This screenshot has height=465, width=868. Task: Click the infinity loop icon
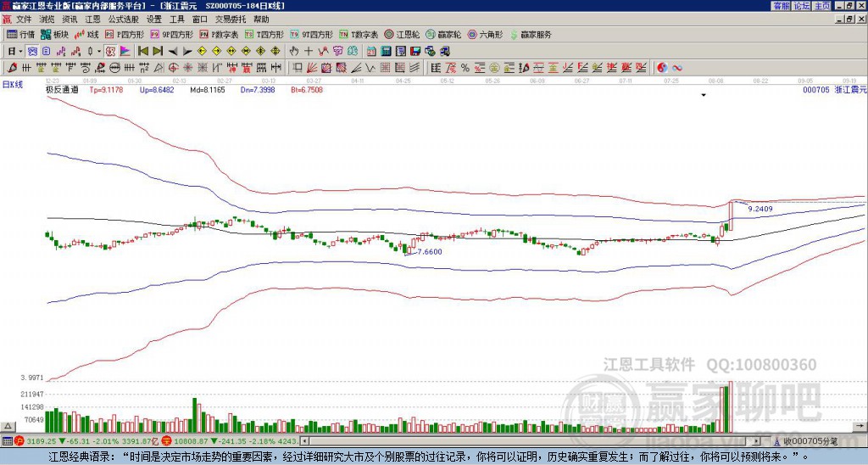[677, 68]
